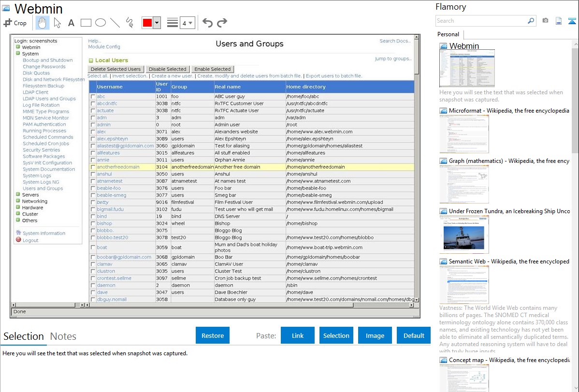Open the Personal tab

coord(448,34)
